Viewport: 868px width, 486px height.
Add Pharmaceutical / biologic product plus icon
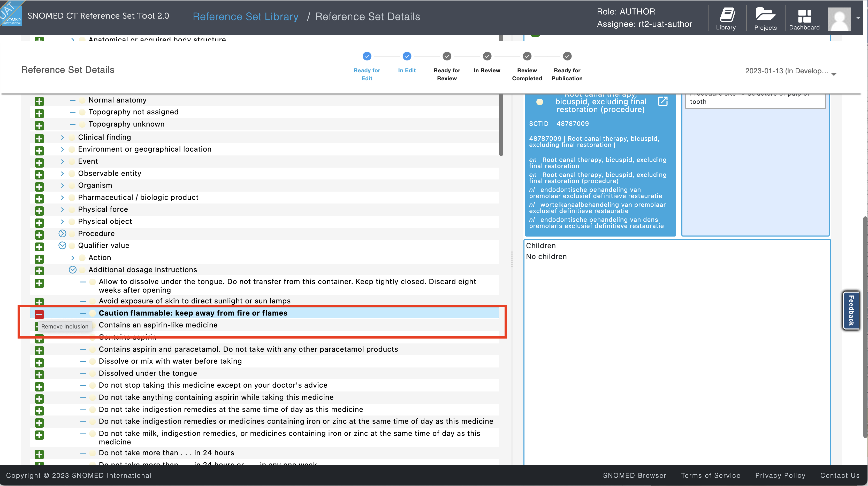(39, 199)
